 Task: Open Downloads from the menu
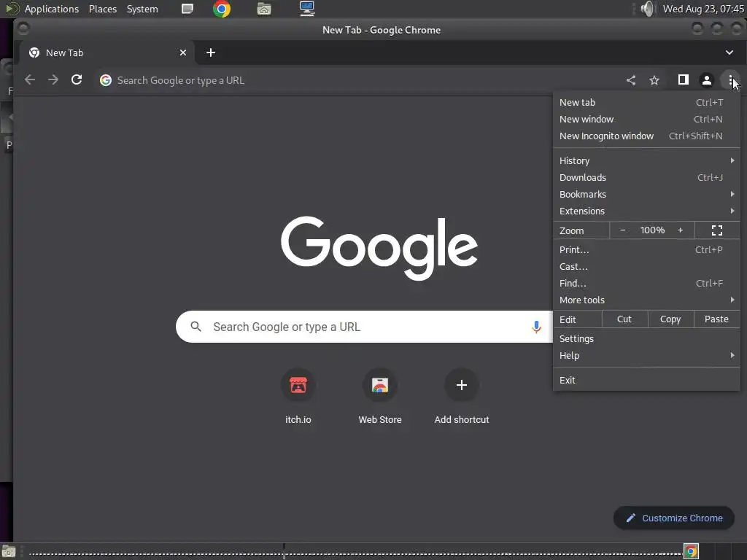tap(646, 177)
